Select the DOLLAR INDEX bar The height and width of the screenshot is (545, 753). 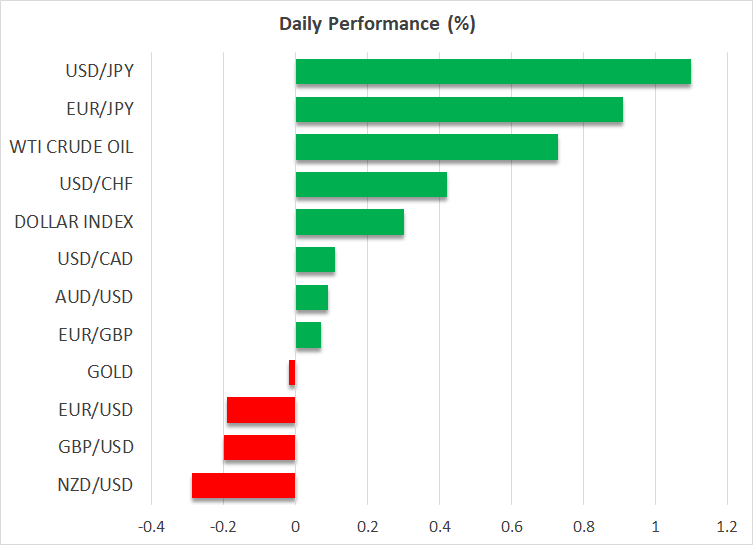[349, 222]
